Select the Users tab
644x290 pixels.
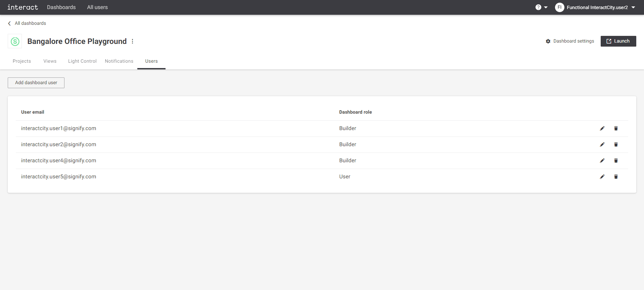tap(151, 61)
